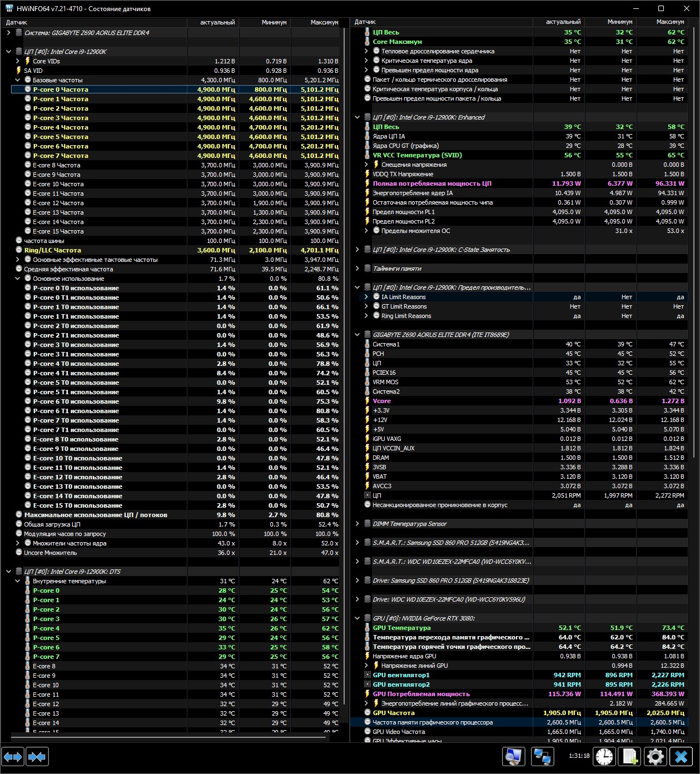Expand the Тайминги памяти group
The height and width of the screenshot is (774, 700).
point(357,269)
